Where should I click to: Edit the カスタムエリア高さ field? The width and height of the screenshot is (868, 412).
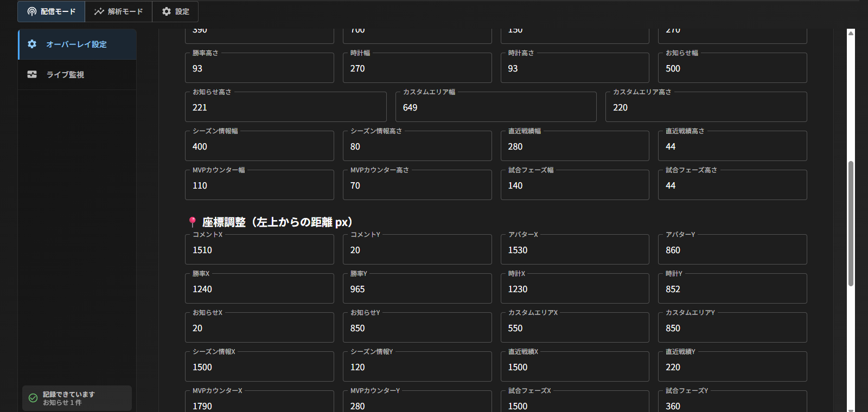[x=706, y=107]
